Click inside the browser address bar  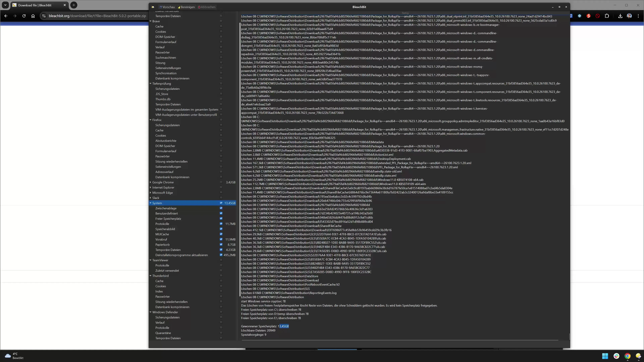click(x=95, y=16)
